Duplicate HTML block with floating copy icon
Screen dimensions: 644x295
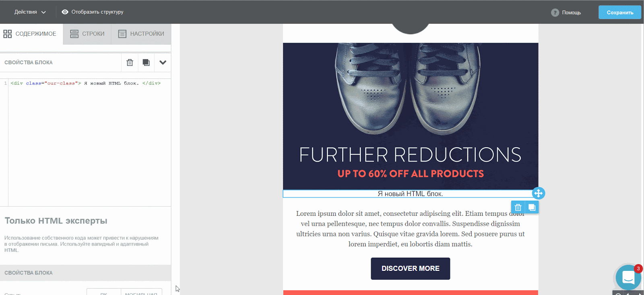tap(532, 207)
